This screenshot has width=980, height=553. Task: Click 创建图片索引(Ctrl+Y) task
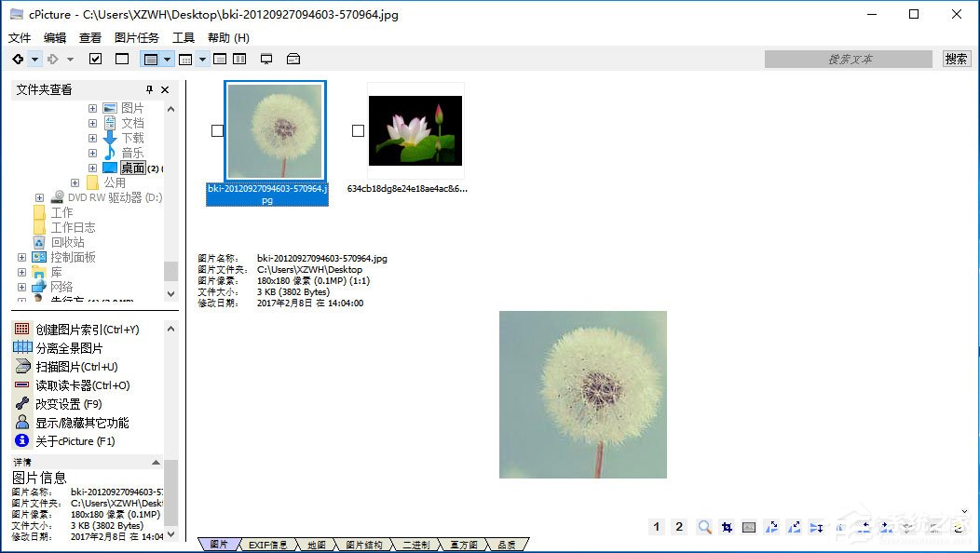[x=88, y=330]
